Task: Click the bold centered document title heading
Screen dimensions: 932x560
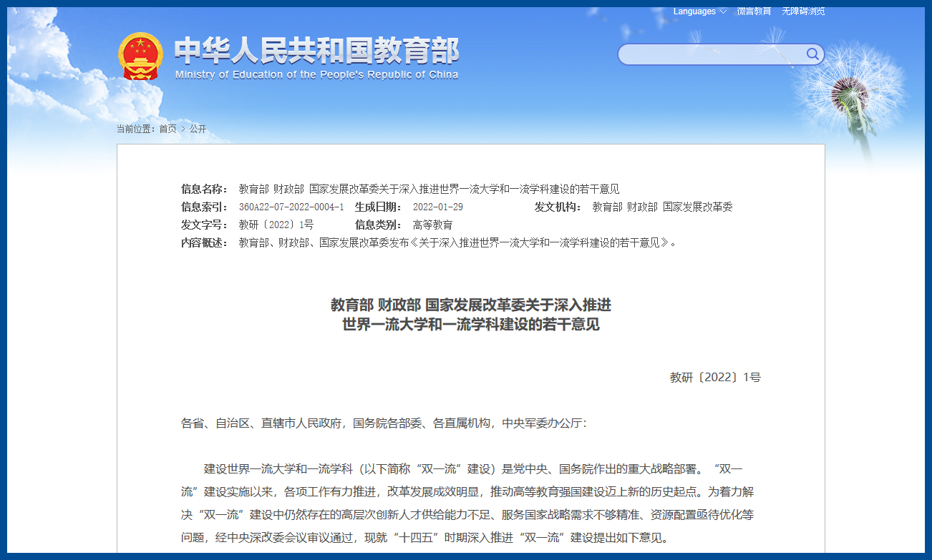Action: (470, 315)
